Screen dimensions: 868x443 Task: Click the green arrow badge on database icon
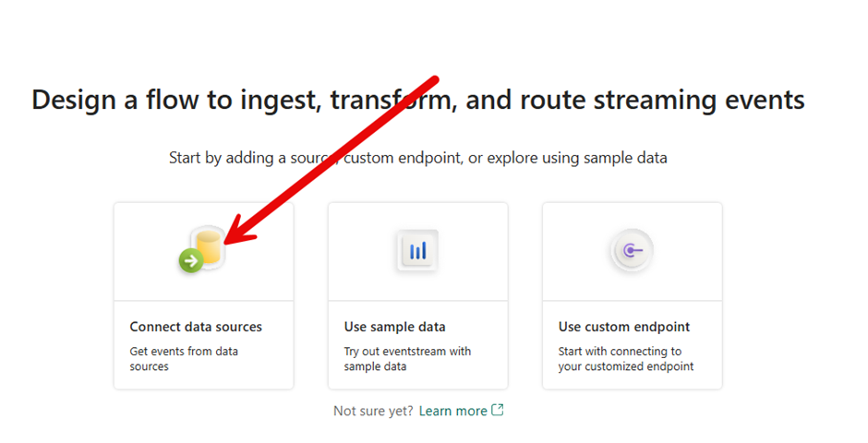(x=191, y=261)
